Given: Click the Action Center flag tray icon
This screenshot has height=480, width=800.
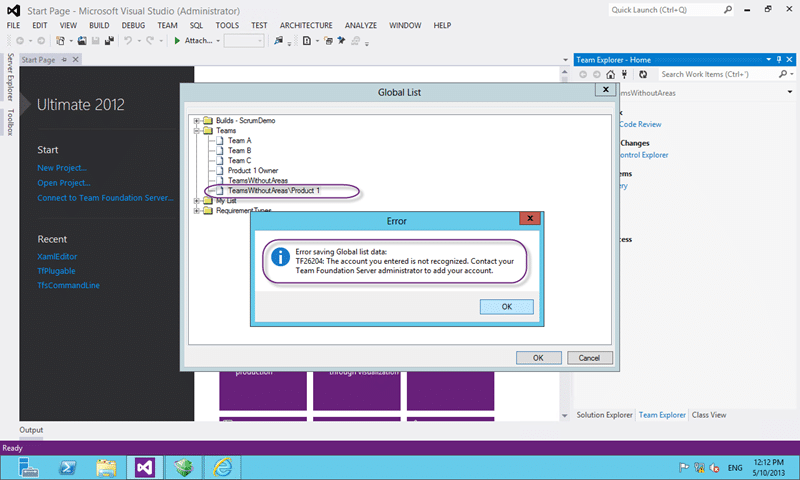Looking at the screenshot, I should click(684, 467).
